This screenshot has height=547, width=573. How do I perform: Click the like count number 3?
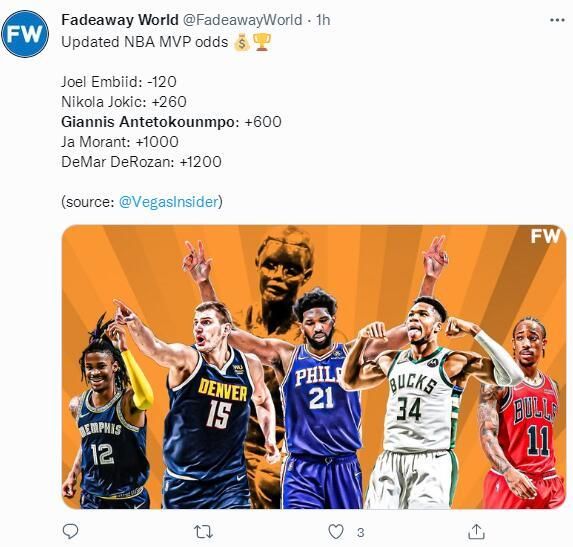(360, 532)
